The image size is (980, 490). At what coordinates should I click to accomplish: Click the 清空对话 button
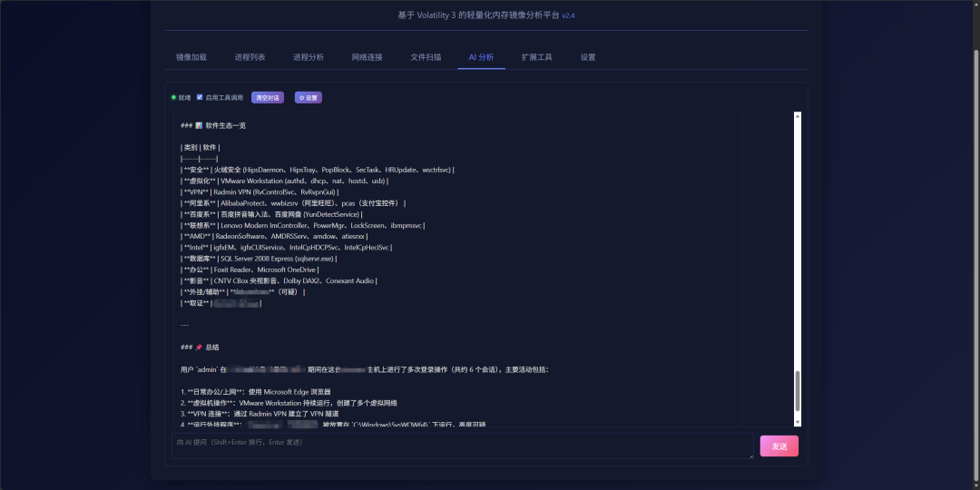tap(268, 97)
